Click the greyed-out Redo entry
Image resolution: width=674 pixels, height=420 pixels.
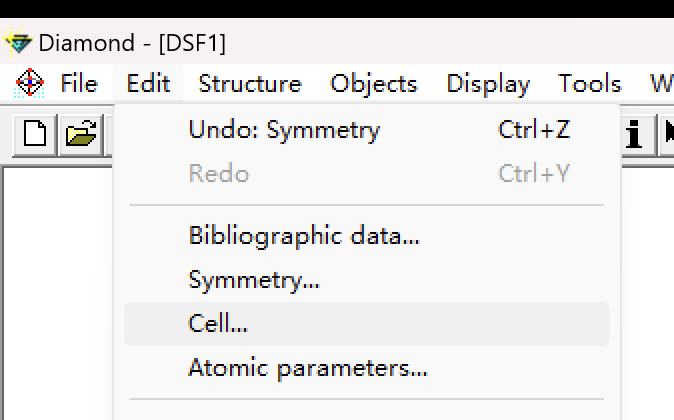(218, 174)
